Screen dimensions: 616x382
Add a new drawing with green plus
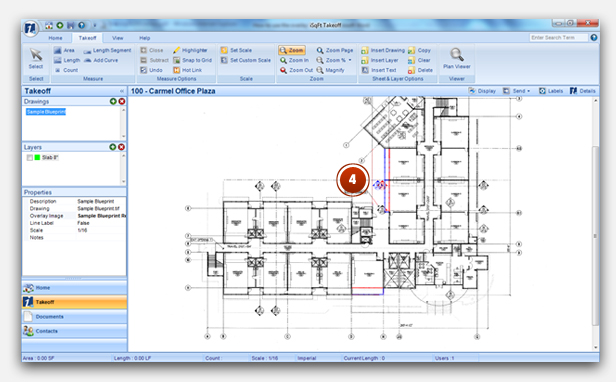click(113, 101)
